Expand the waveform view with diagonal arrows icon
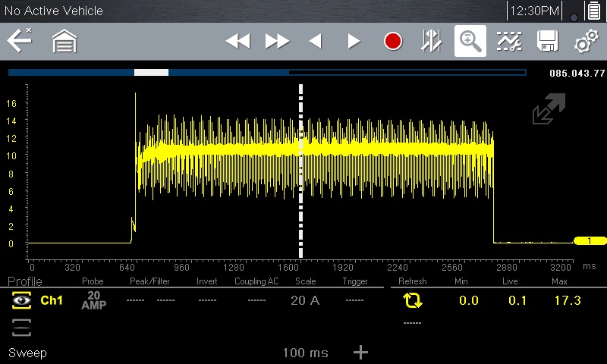This screenshot has height=364, width=607. pos(549,109)
